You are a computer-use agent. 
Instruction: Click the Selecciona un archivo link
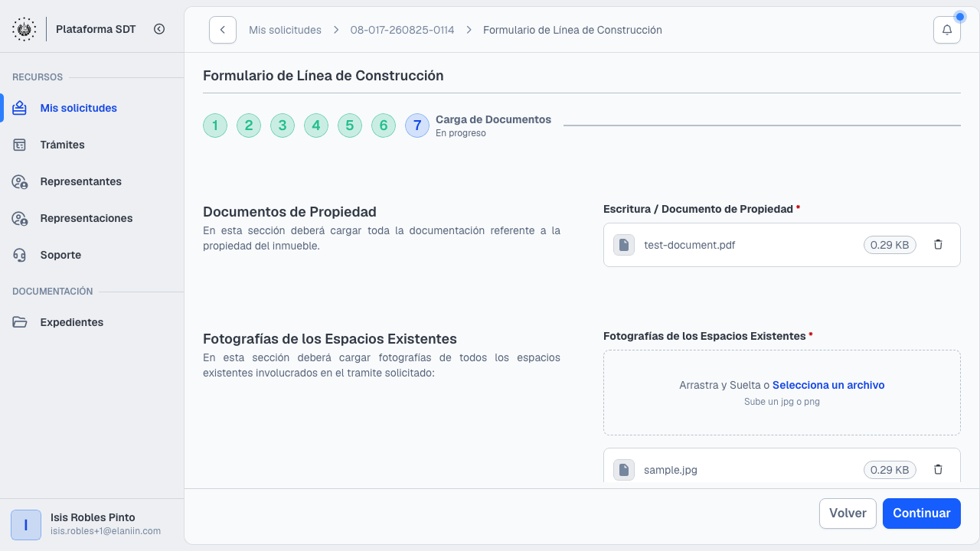(828, 385)
